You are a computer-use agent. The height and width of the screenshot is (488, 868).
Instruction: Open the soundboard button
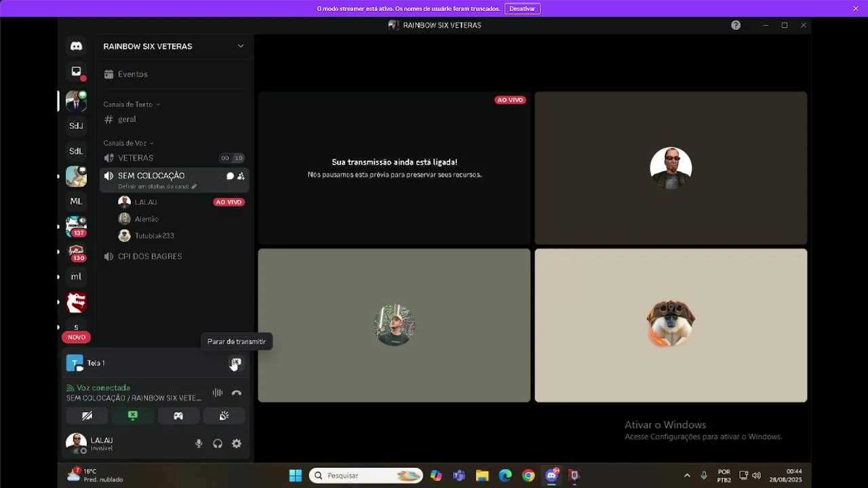[x=224, y=415]
